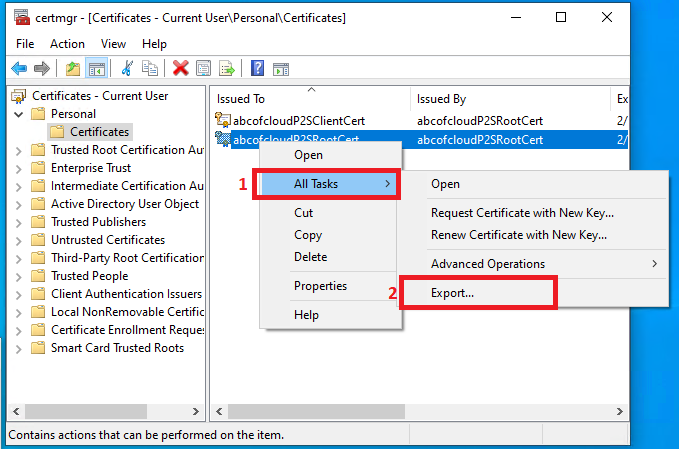The height and width of the screenshot is (449, 679).
Task: Click the abcofcloudP2SClientCert certificate icon
Action: [223, 120]
